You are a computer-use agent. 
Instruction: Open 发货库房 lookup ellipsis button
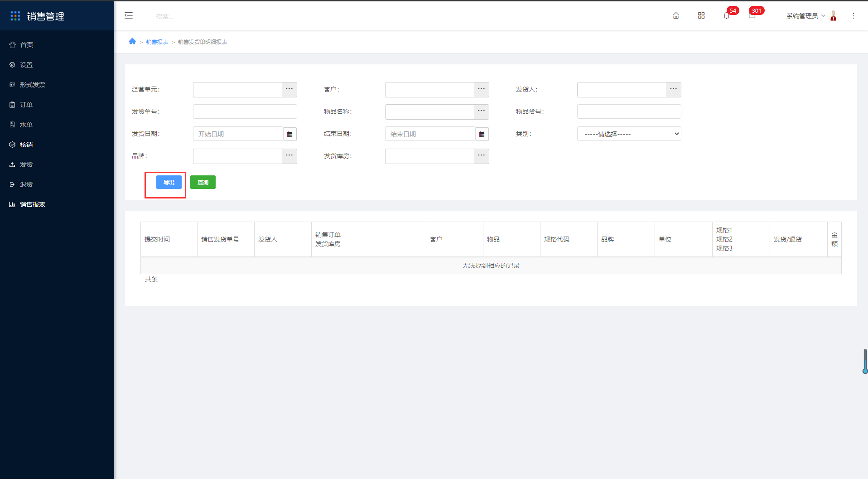coord(482,156)
